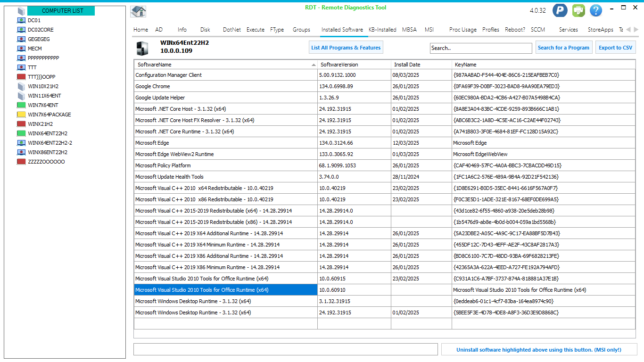
Task: Click the Uninstall software highlighted above button
Action: [539, 350]
